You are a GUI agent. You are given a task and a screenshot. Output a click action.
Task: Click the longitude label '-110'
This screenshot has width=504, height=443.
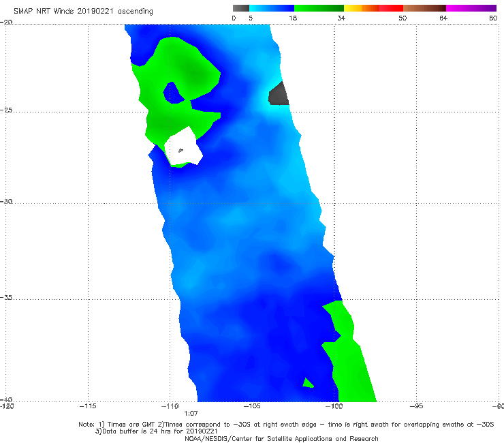(170, 406)
